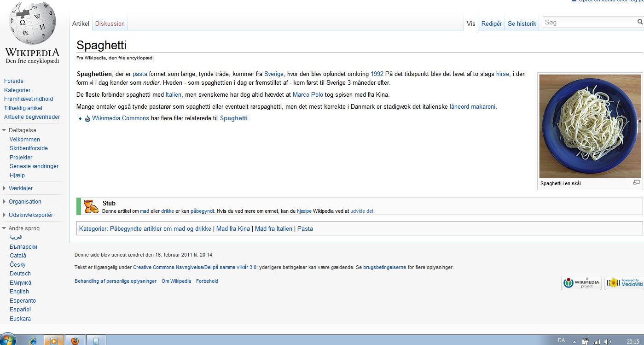Click the stub food and drink icon
The width and height of the screenshot is (644, 345).
[91, 206]
